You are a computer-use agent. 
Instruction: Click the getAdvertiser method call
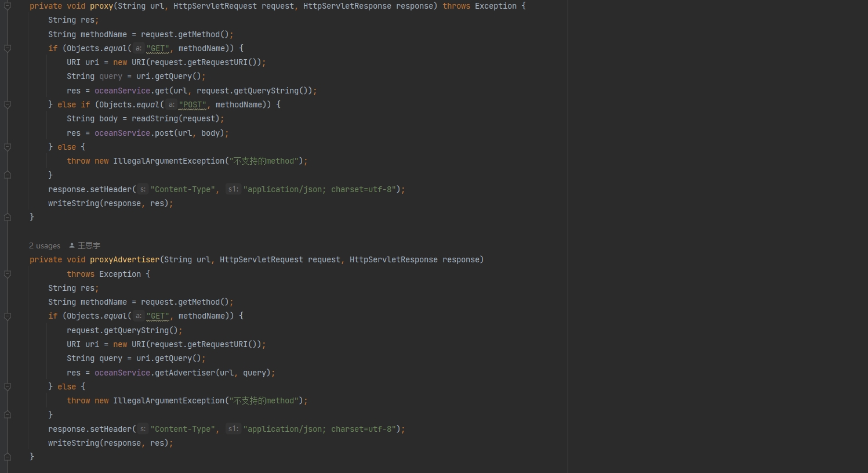(185, 373)
